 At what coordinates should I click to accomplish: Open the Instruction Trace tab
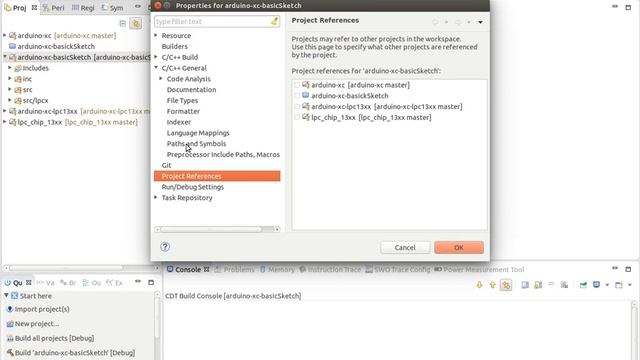(x=330, y=269)
